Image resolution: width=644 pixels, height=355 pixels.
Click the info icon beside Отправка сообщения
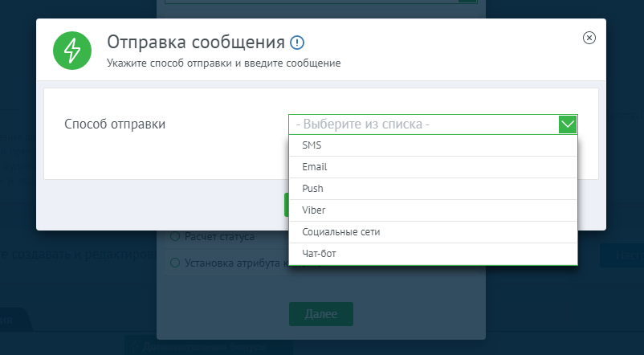tap(297, 43)
